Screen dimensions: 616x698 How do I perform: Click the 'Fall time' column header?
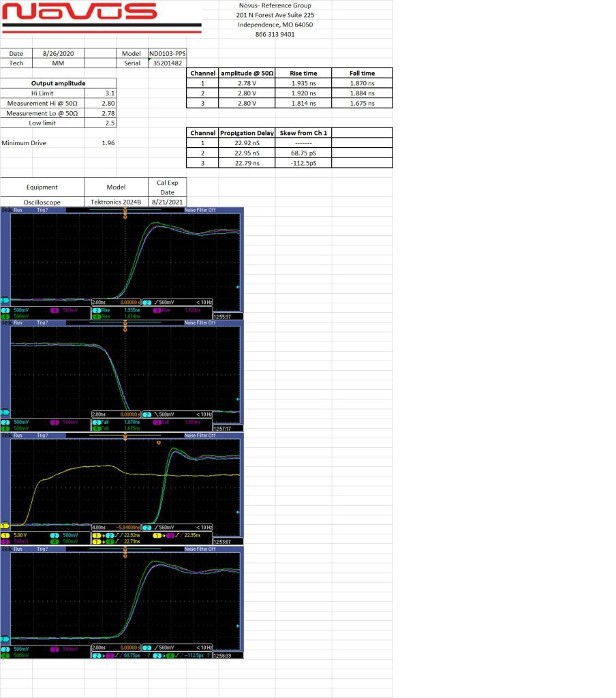point(363,73)
